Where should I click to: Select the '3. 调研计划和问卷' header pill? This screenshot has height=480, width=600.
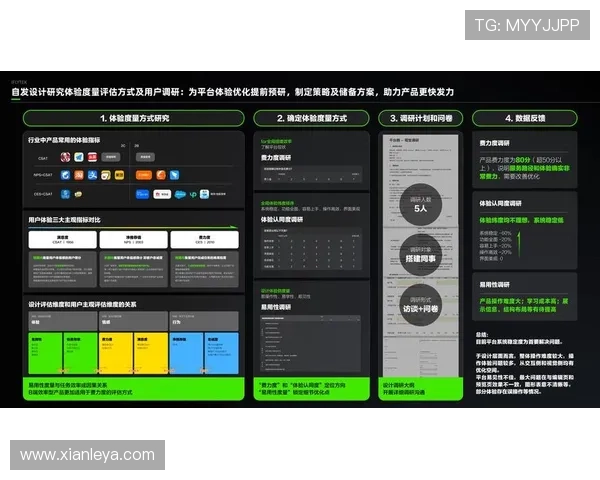(x=421, y=118)
